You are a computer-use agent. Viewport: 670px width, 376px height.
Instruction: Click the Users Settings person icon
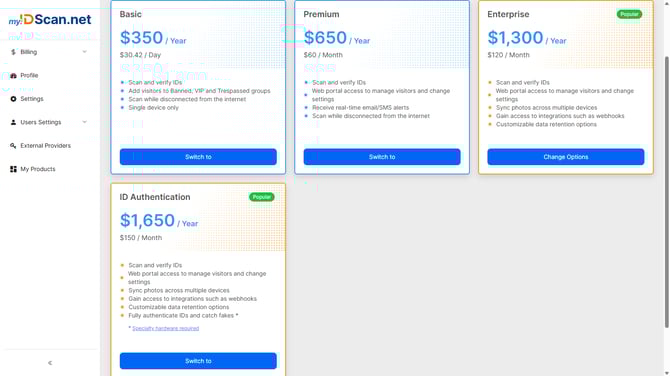pyautogui.click(x=13, y=122)
